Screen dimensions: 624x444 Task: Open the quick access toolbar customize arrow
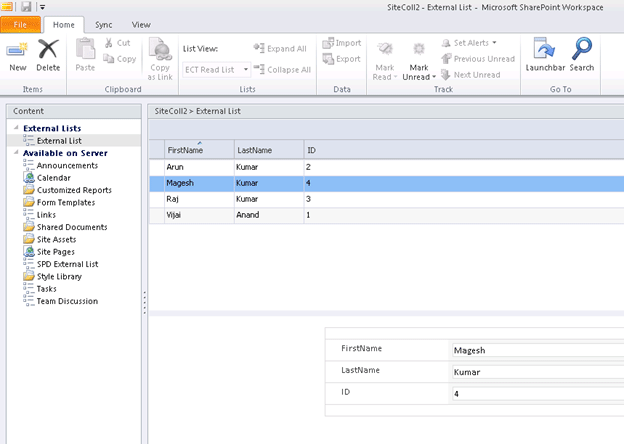pyautogui.click(x=43, y=7)
